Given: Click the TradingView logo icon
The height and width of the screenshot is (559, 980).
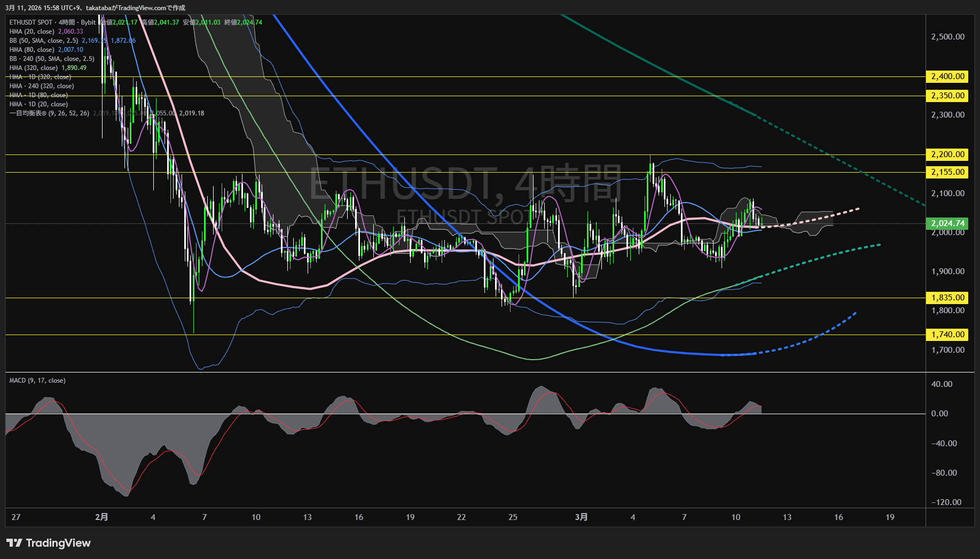Looking at the screenshot, I should click(14, 543).
